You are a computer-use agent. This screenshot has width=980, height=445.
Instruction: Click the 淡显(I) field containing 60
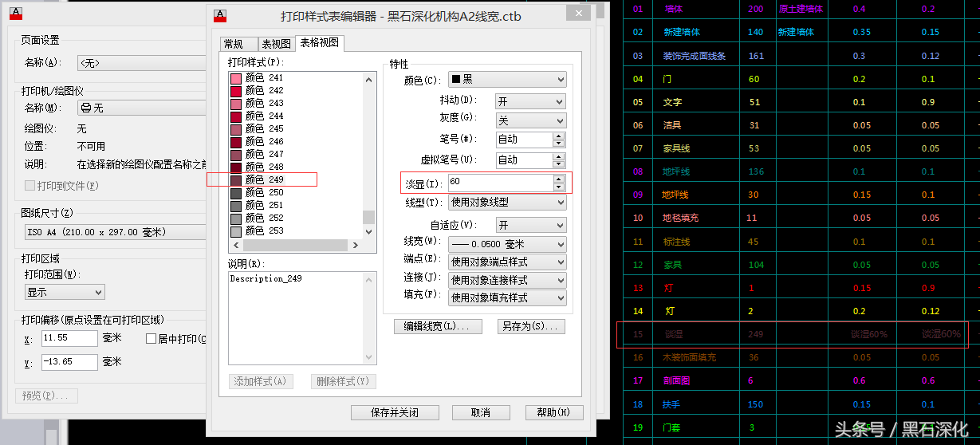coord(500,183)
